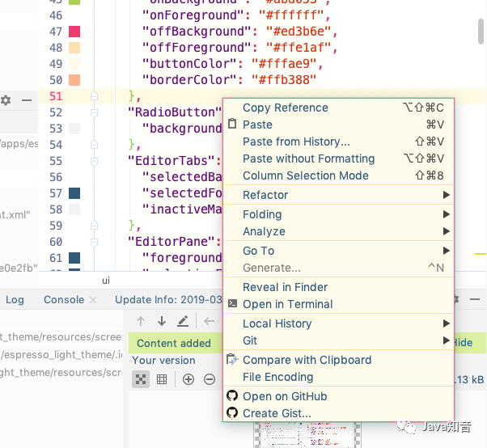Zoom in the image preview
The width and height of the screenshot is (487, 448).
coord(188,379)
